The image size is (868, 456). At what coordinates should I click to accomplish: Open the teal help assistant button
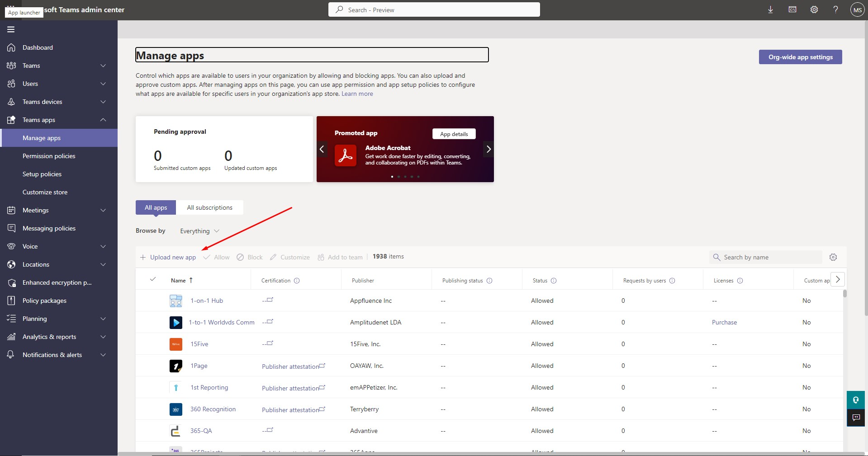click(x=856, y=400)
